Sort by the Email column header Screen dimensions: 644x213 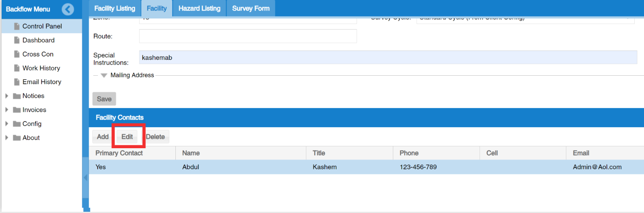click(x=605, y=153)
